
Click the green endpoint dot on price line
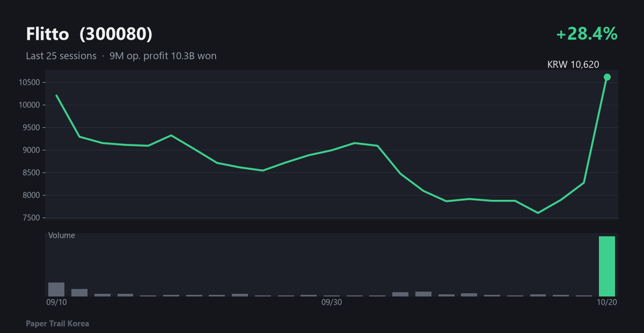click(x=607, y=77)
